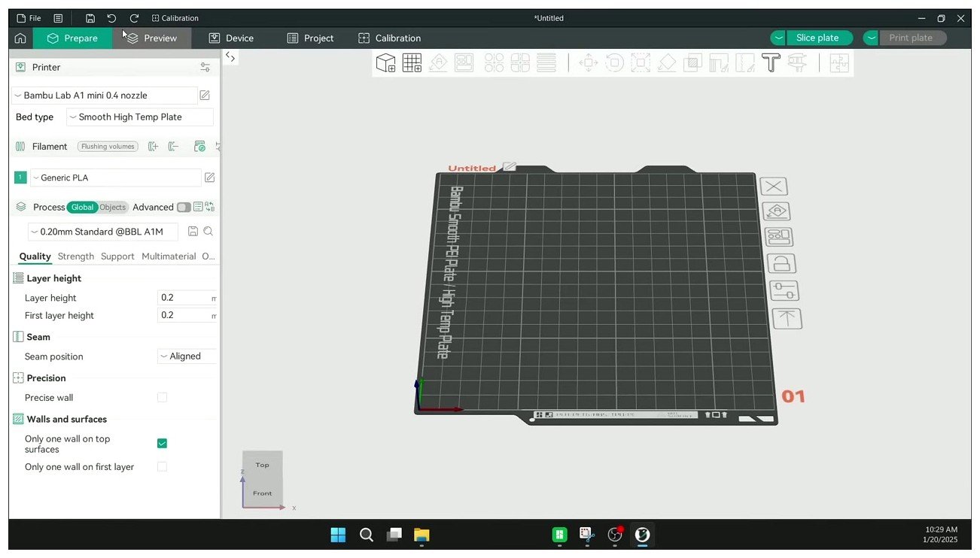Viewport: 980px width, 558px height.
Task: Enable the Precise wall checkbox
Action: tap(162, 397)
